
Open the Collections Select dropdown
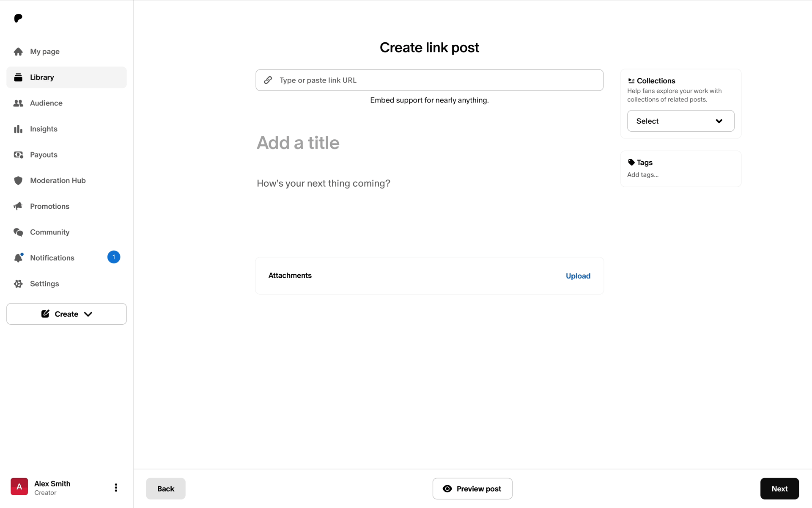tap(681, 121)
